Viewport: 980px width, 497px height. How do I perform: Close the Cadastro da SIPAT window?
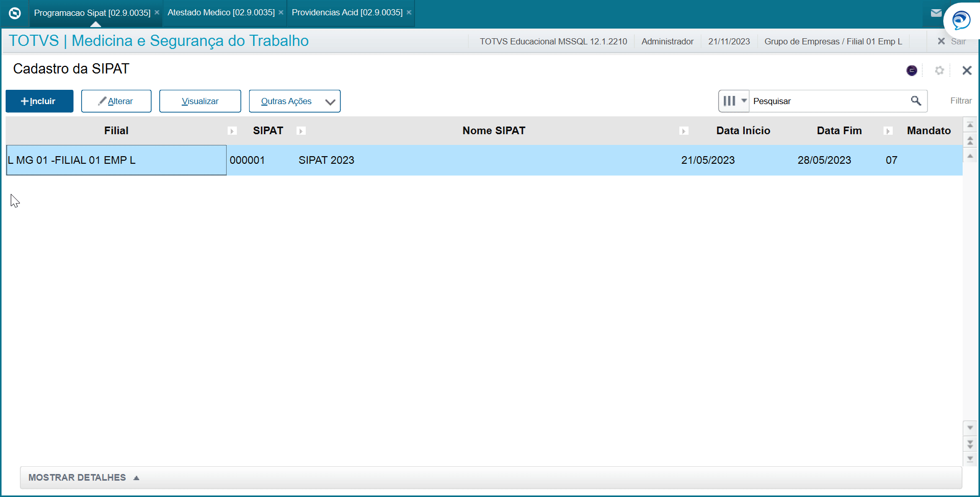(x=967, y=70)
